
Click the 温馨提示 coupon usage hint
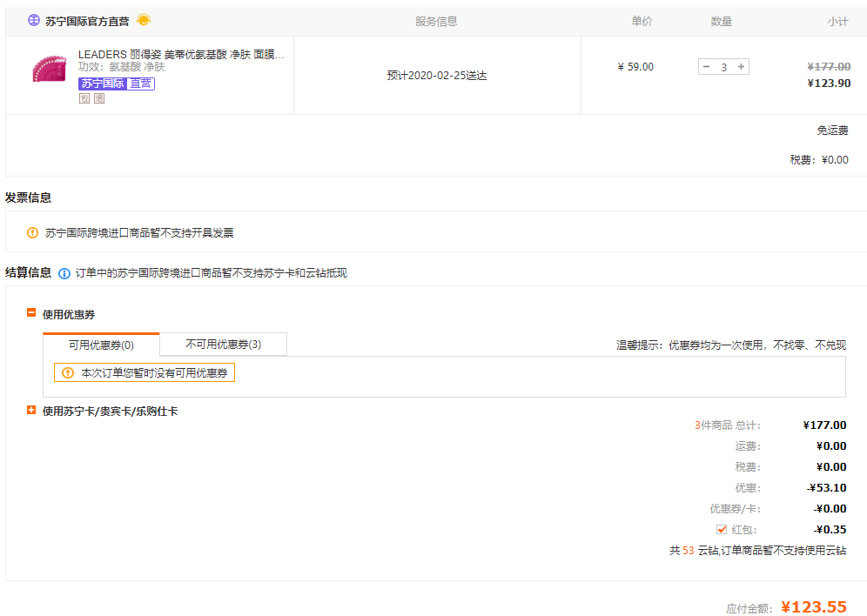(731, 345)
